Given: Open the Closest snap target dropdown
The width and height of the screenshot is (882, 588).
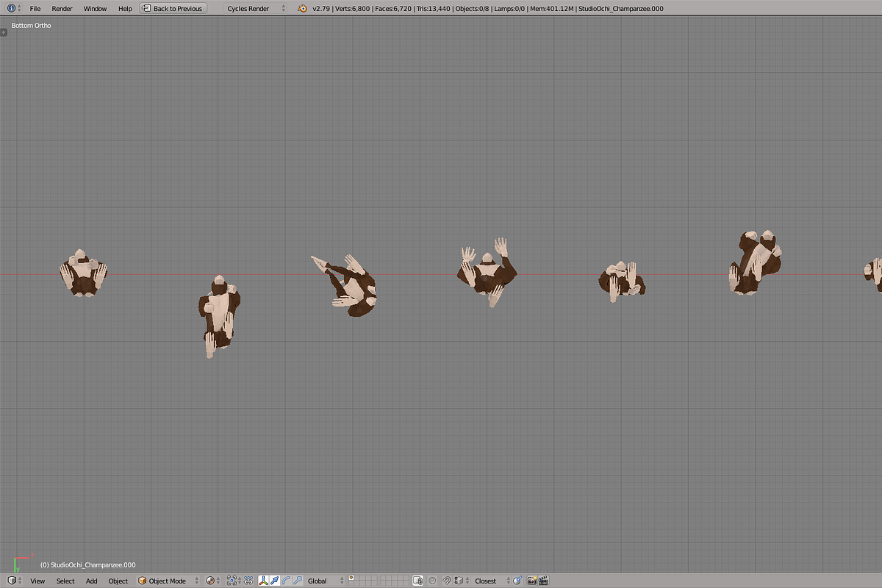Looking at the screenshot, I should [x=490, y=581].
